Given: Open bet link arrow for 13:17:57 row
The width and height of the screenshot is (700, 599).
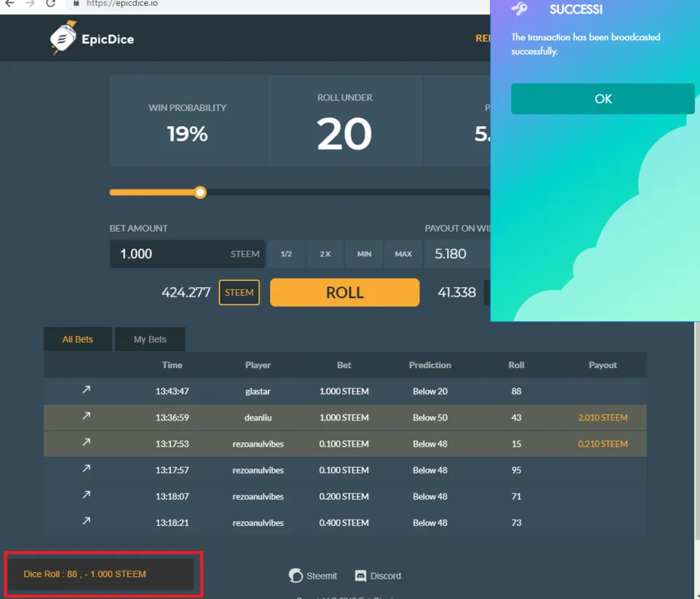Looking at the screenshot, I should [86, 469].
